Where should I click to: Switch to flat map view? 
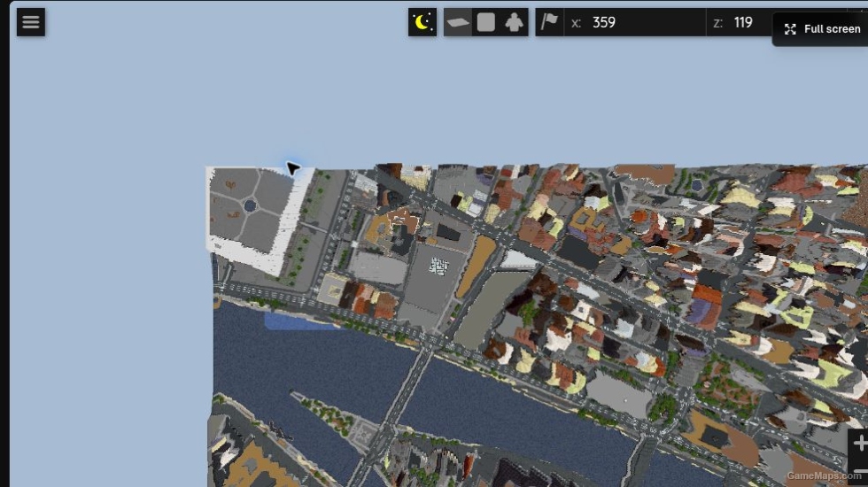point(486,22)
